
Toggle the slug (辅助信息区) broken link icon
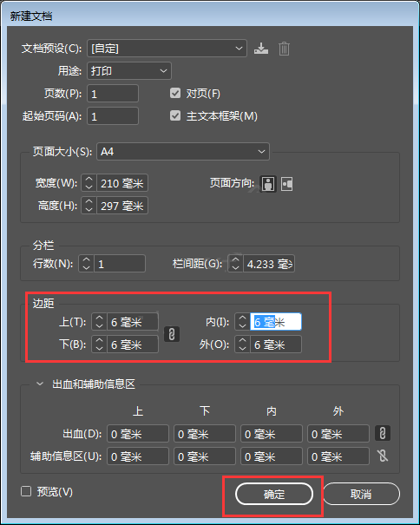(x=383, y=456)
